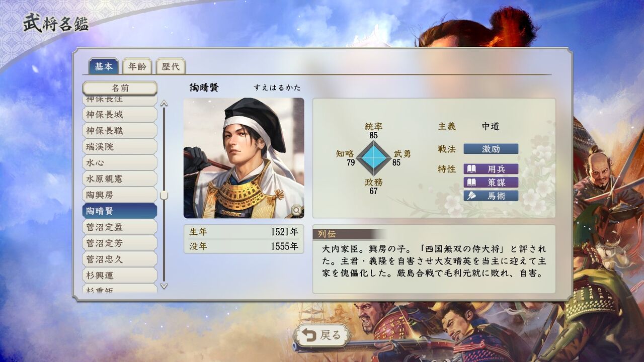Switch to the 歴代 tab
Viewport: 644px width, 362px height.
pos(171,66)
